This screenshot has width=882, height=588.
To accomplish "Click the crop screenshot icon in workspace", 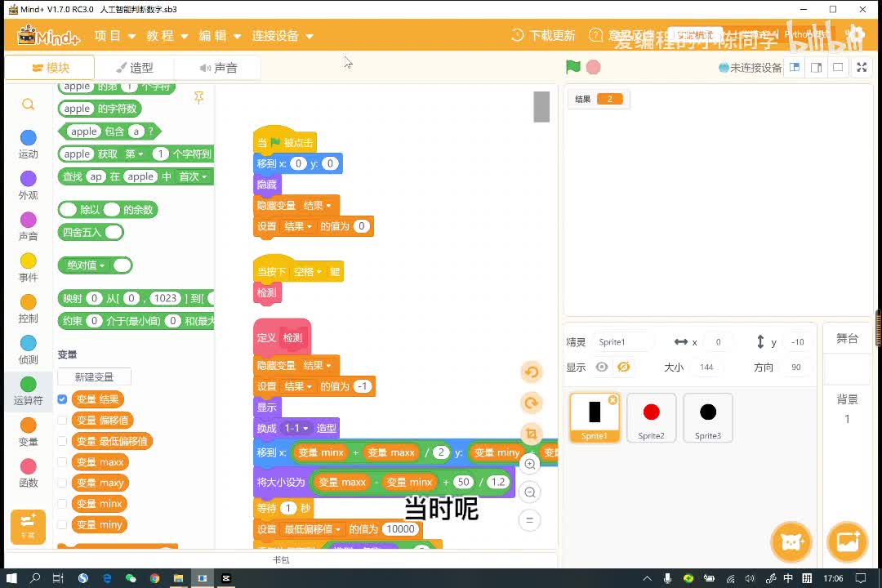I will (x=531, y=434).
